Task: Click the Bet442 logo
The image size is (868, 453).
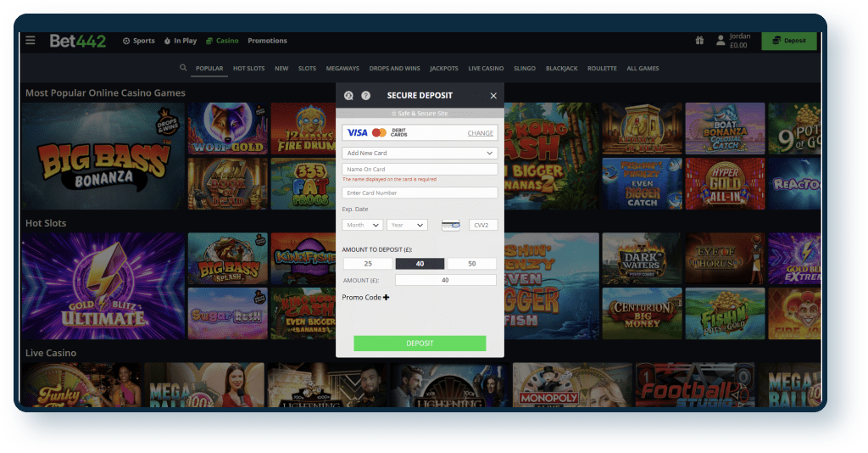Action: [77, 41]
